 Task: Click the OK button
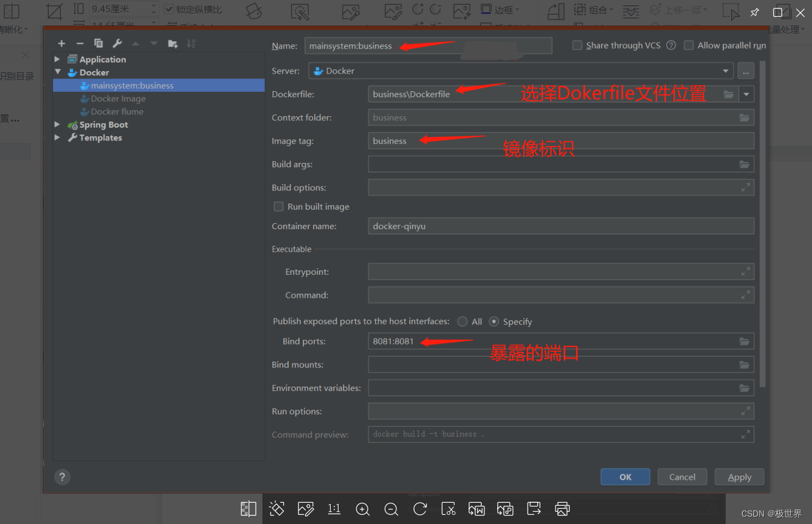[625, 477]
